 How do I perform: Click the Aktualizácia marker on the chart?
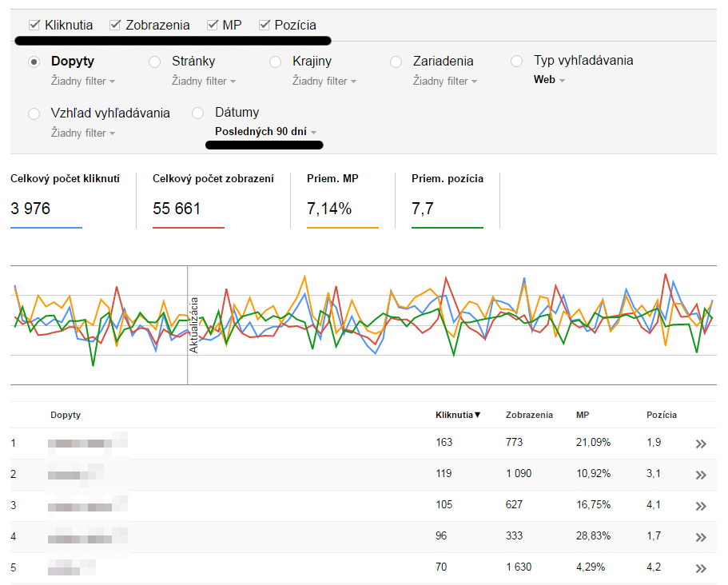193,325
